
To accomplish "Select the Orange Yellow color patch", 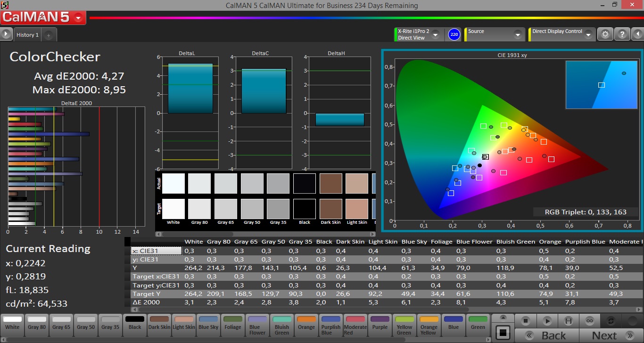I will pos(429,324).
